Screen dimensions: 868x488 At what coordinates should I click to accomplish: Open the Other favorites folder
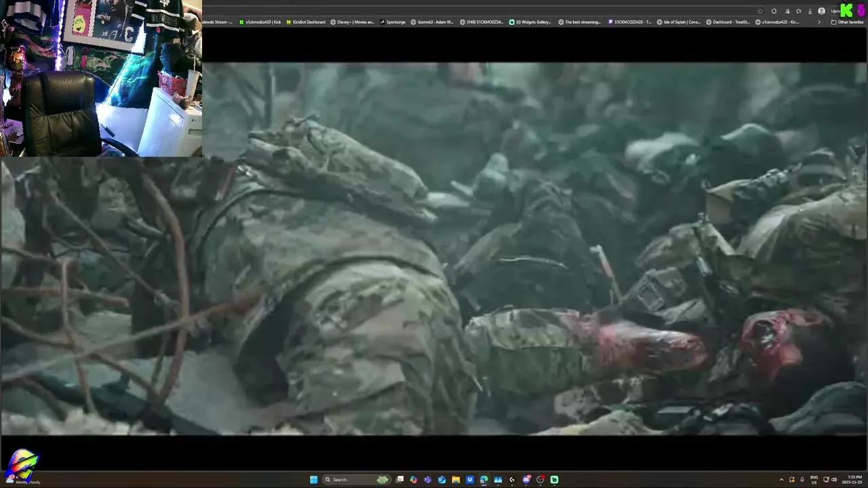(x=847, y=22)
